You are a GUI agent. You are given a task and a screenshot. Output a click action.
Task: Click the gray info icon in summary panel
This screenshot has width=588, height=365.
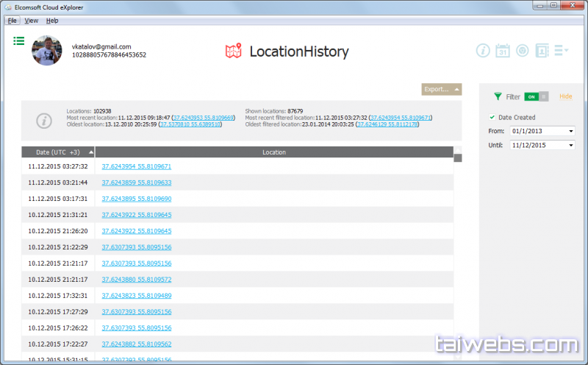click(44, 120)
